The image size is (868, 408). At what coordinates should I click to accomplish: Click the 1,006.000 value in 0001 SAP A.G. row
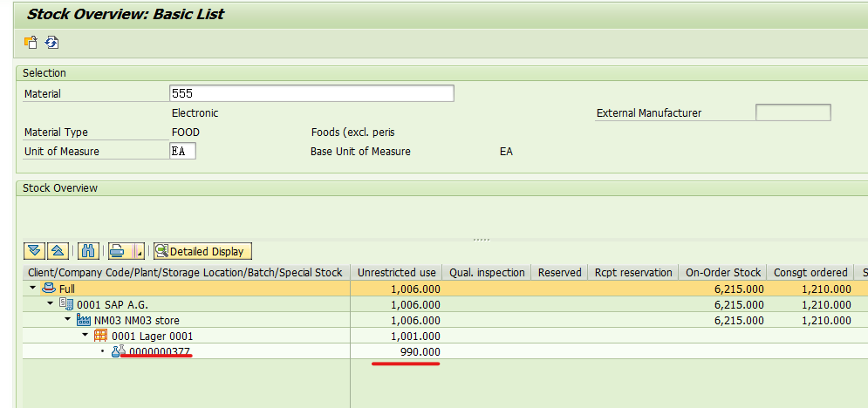tap(415, 304)
